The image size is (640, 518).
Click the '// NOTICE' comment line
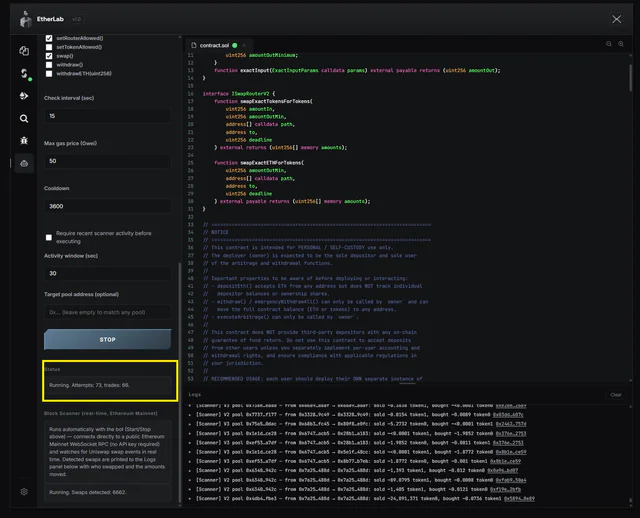tap(216, 232)
